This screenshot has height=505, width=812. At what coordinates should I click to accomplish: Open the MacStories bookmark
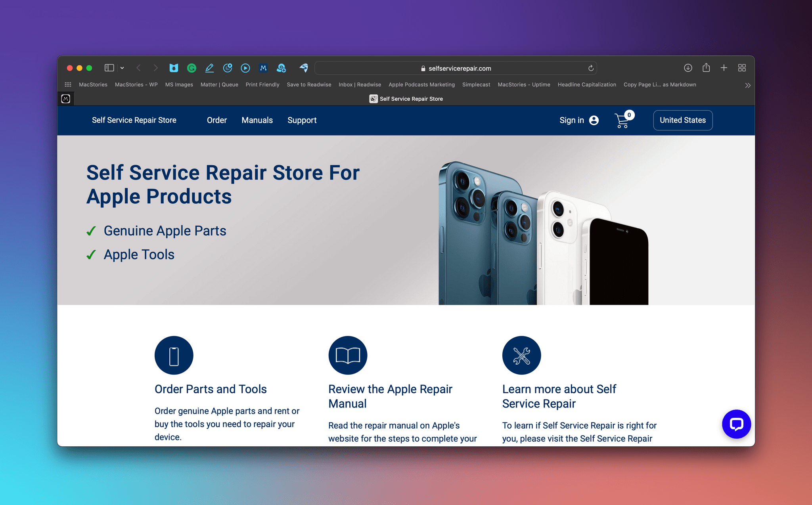93,84
